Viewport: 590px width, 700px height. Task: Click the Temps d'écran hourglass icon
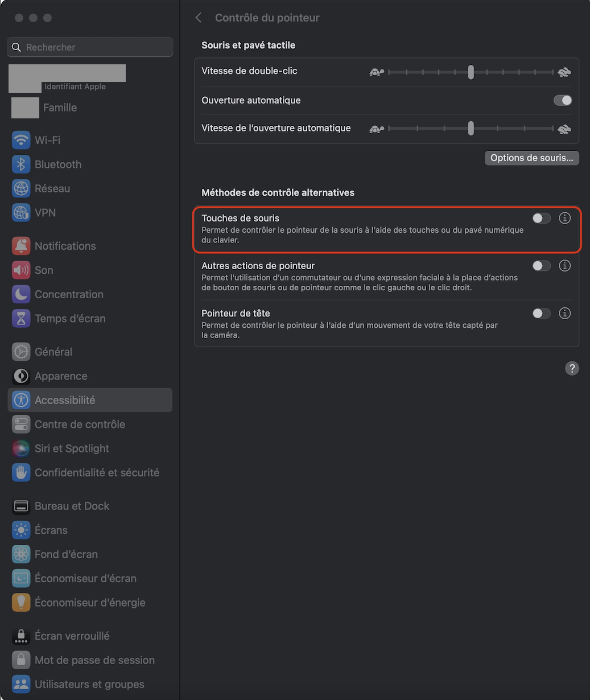click(x=21, y=319)
